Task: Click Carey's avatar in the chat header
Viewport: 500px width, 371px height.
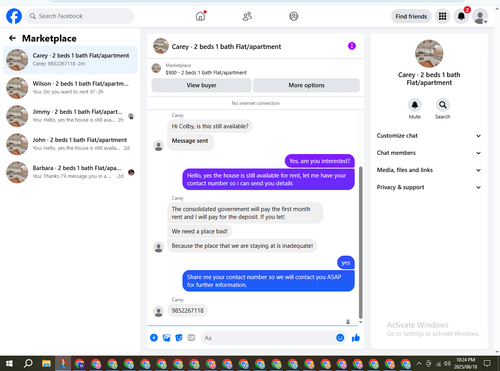Action: (161, 46)
